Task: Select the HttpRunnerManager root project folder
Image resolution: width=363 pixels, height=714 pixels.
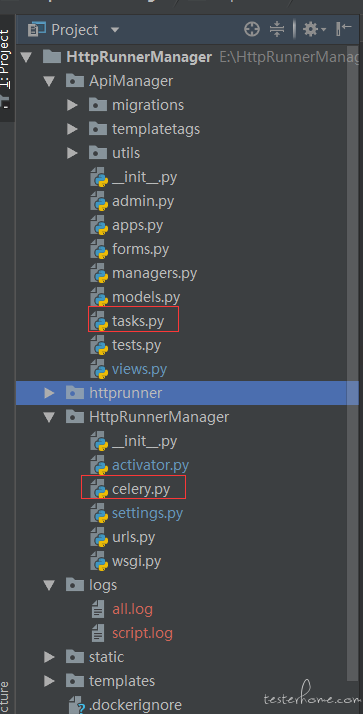Action: pos(139,57)
